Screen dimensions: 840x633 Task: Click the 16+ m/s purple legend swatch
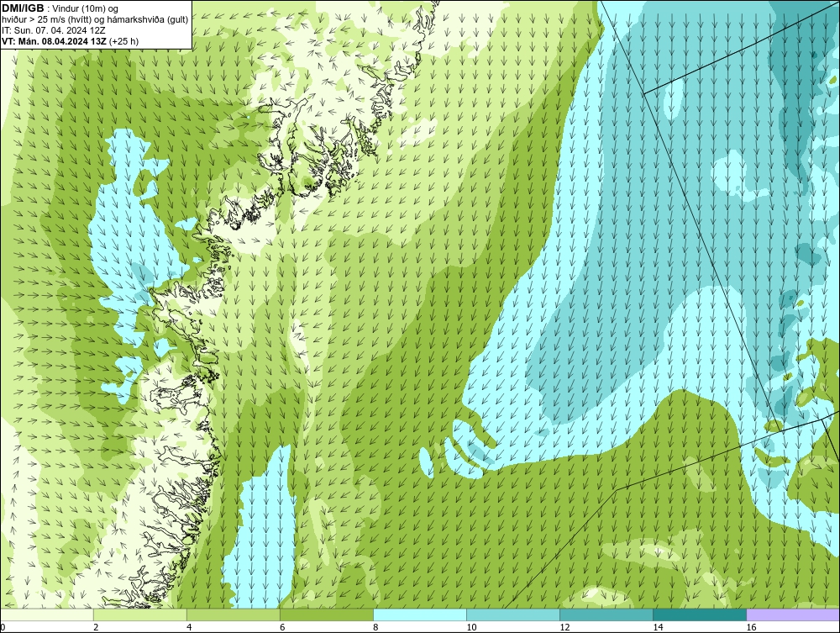point(793,615)
